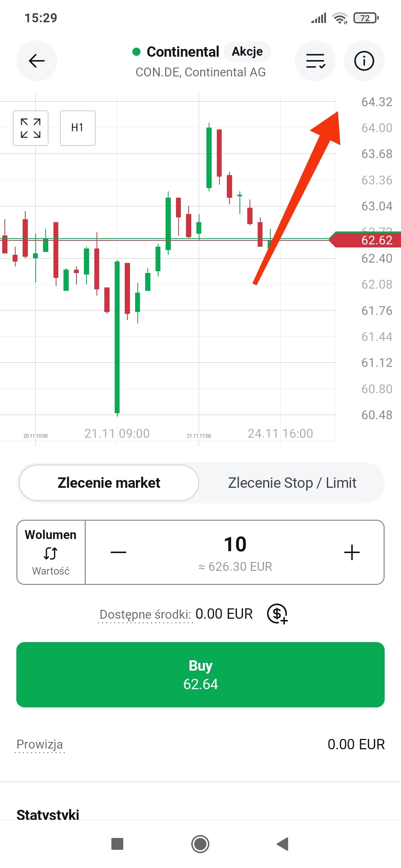
Task: Tap the Prowizja label link
Action: pyautogui.click(x=40, y=744)
